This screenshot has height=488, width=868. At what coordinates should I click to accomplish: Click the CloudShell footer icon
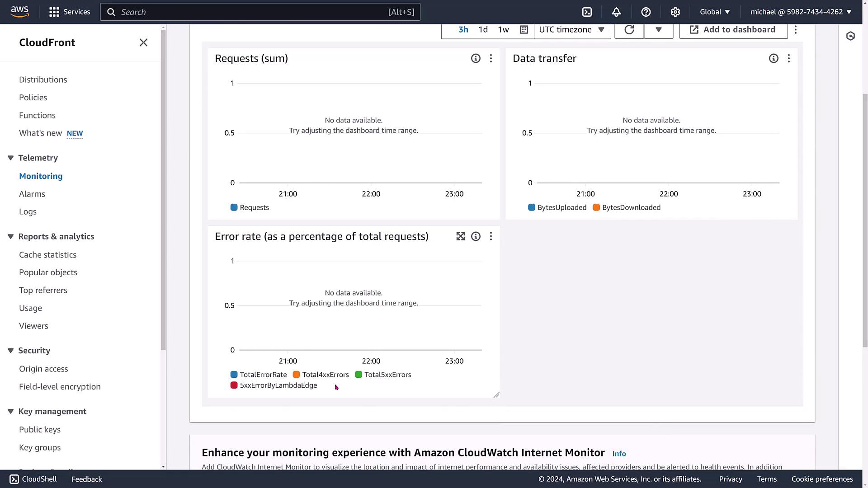point(14,479)
